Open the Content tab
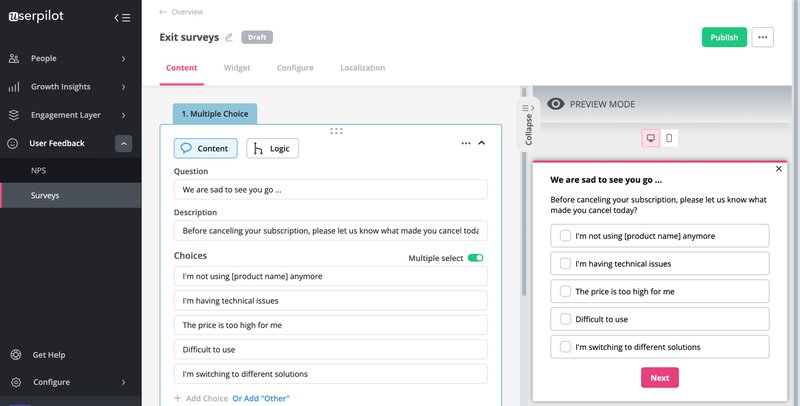This screenshot has height=406, width=800. tap(182, 68)
